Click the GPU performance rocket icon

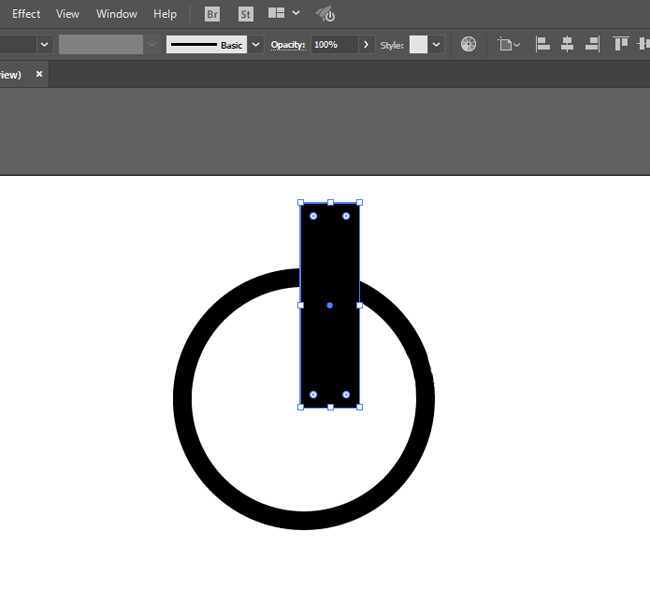point(325,14)
